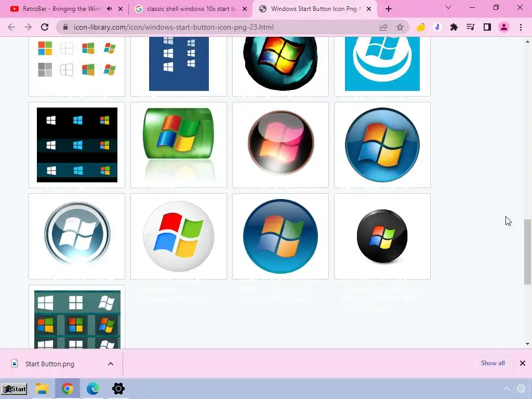Open the Extensions puzzle piece menu
Screen dimensions: 532x399
(454, 27)
